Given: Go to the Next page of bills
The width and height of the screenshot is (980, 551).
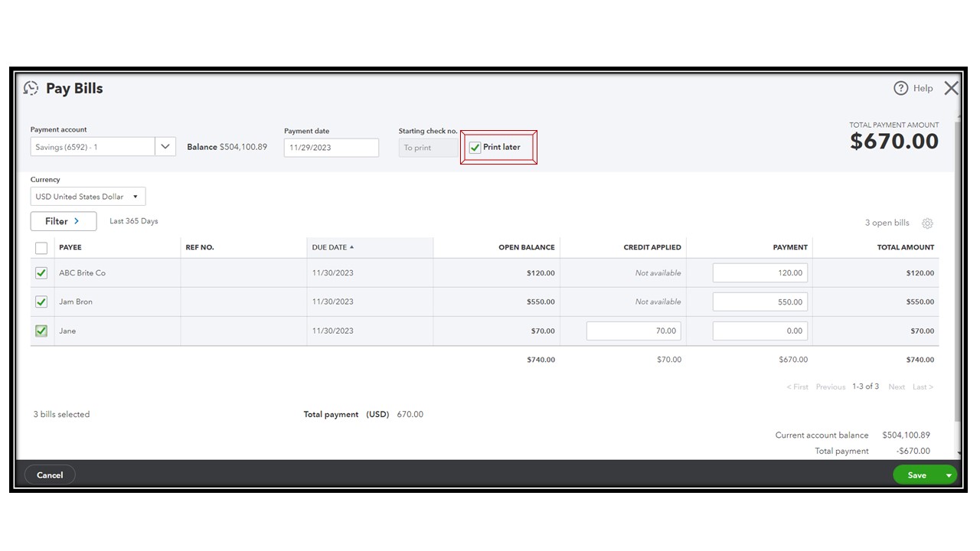Looking at the screenshot, I should (896, 386).
